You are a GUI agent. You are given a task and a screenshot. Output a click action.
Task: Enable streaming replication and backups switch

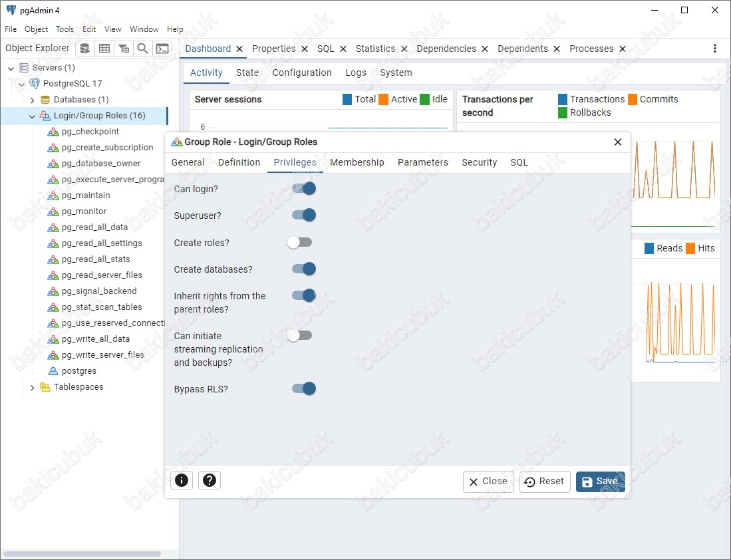pyautogui.click(x=299, y=335)
